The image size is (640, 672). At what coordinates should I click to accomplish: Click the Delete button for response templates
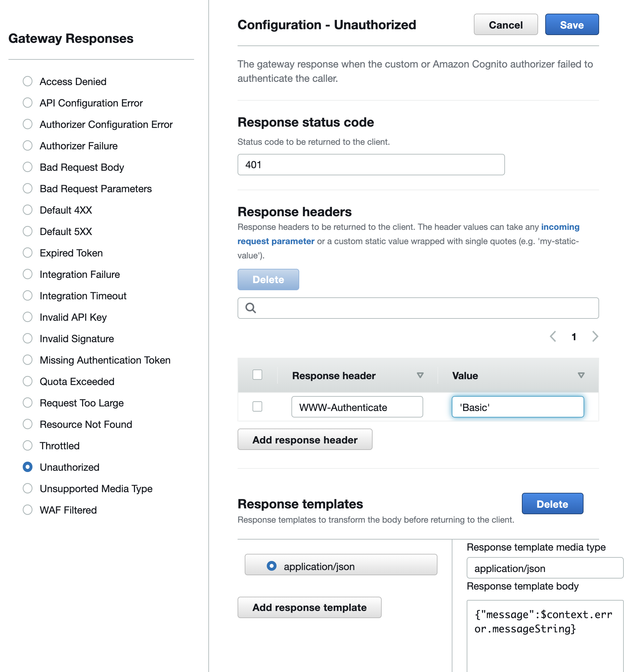(x=552, y=504)
